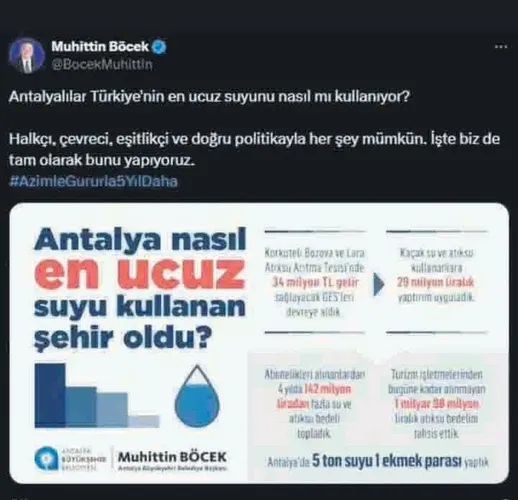Click the blue water drop graphic
This screenshot has height=500, width=518.
pyautogui.click(x=197, y=396)
